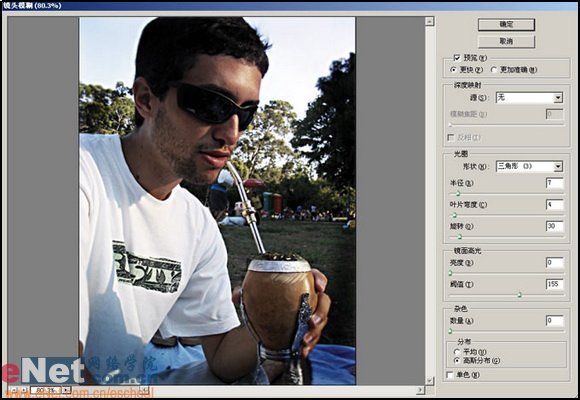Click the 数量 (Noise Amount) value field
The height and width of the screenshot is (400, 580).
point(554,321)
